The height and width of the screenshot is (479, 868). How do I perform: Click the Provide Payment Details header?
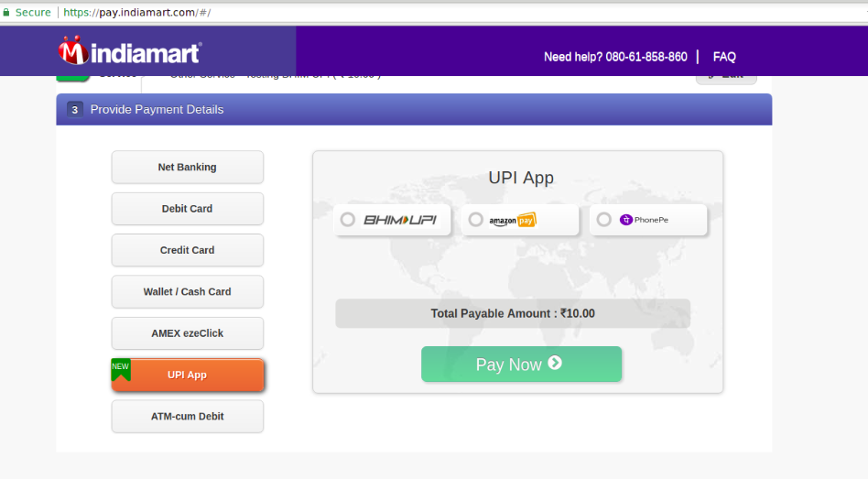(414, 110)
